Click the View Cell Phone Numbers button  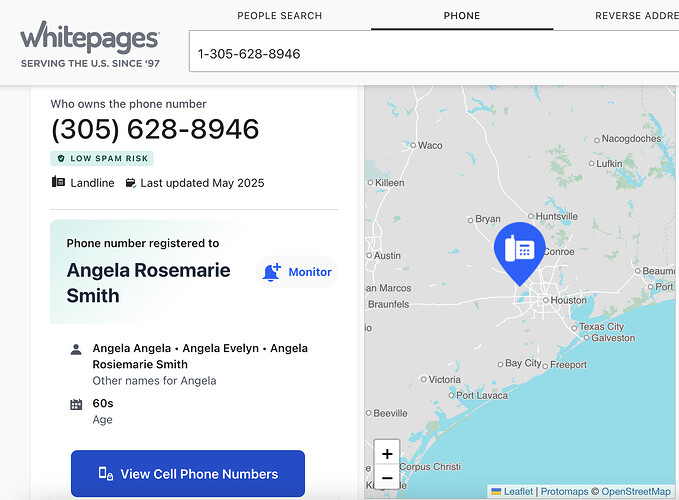[188, 474]
